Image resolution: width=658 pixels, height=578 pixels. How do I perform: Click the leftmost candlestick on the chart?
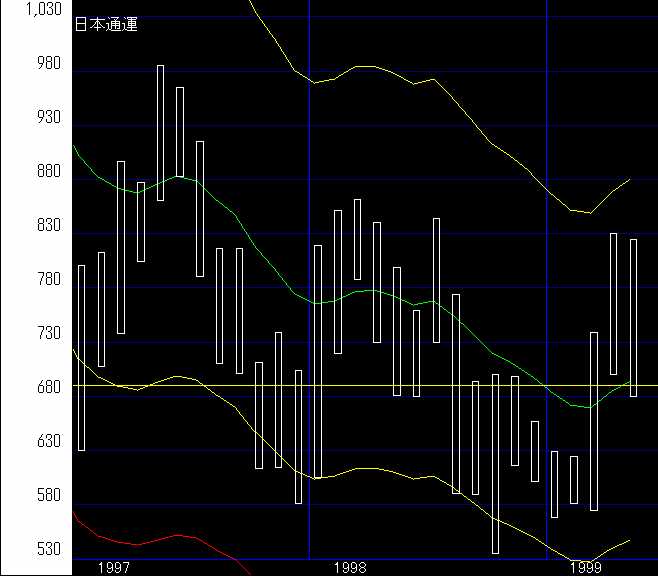pos(81,357)
